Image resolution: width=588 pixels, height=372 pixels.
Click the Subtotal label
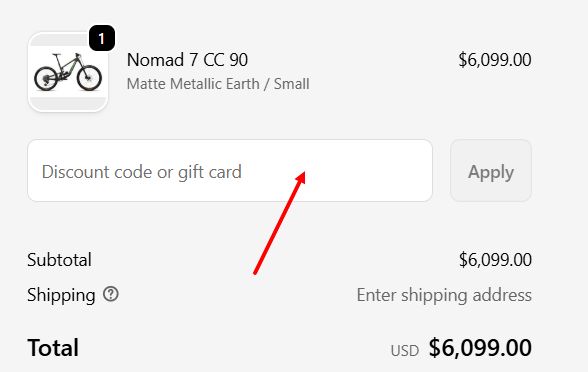click(x=59, y=260)
